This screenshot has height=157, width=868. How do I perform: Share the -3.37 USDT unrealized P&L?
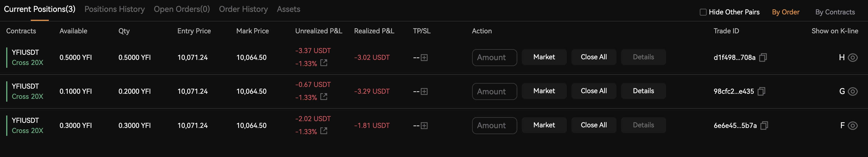pyautogui.click(x=323, y=63)
